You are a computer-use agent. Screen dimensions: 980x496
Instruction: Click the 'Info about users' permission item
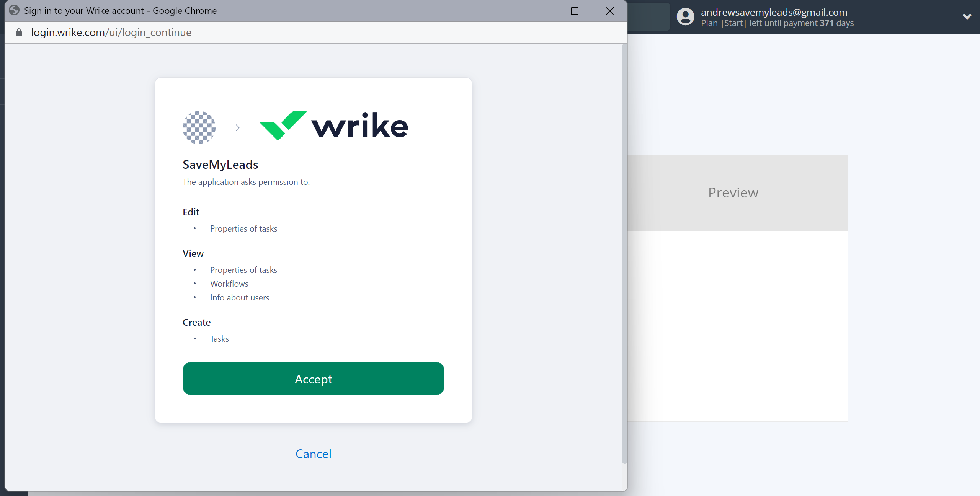click(239, 297)
